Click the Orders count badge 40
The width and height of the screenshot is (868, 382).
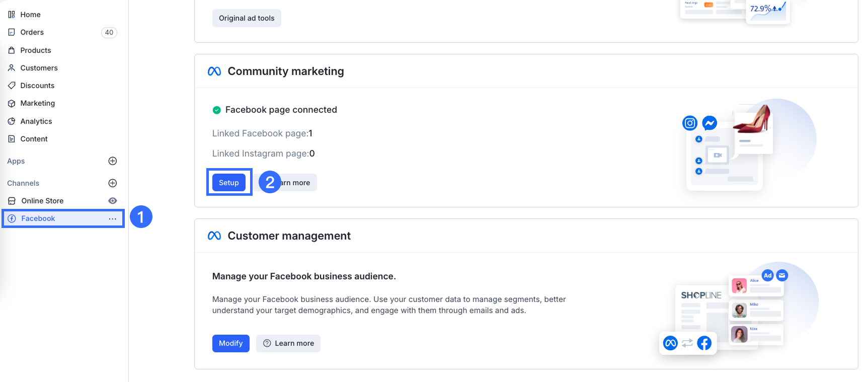point(109,32)
